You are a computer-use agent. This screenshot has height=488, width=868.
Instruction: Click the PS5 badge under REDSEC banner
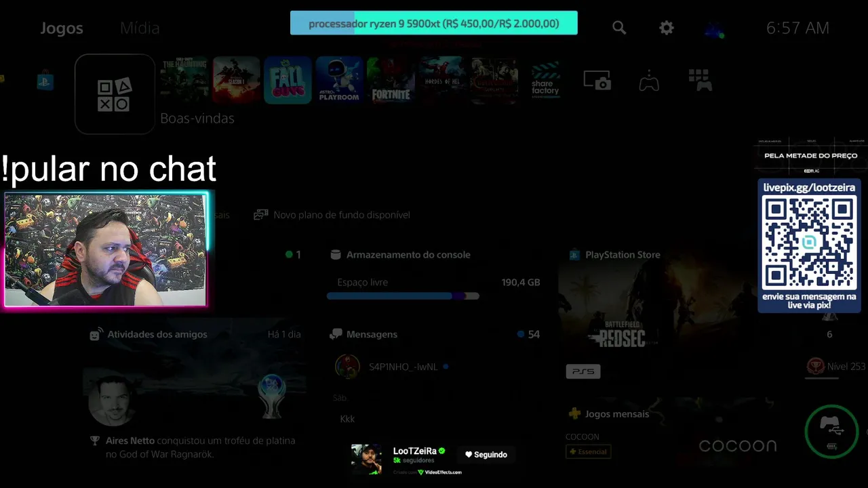pos(583,371)
